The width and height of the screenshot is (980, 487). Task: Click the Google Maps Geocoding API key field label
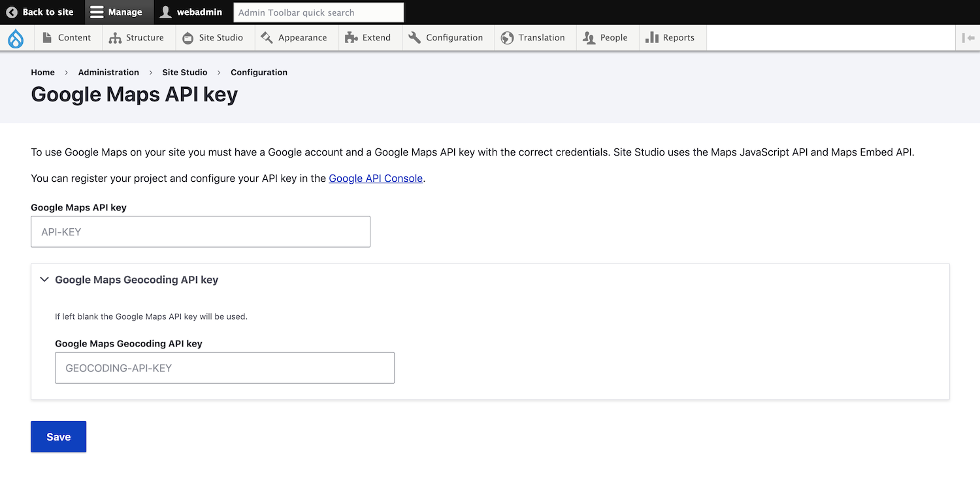click(x=129, y=343)
